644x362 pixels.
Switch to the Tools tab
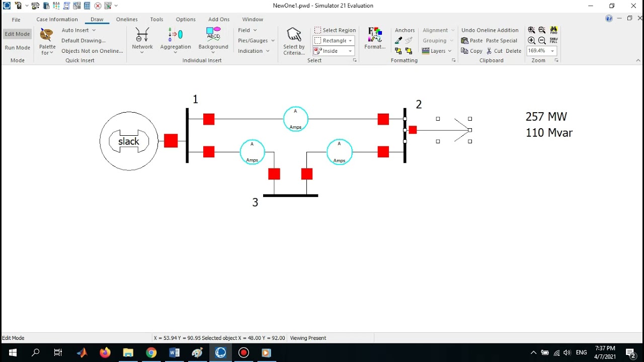156,20
